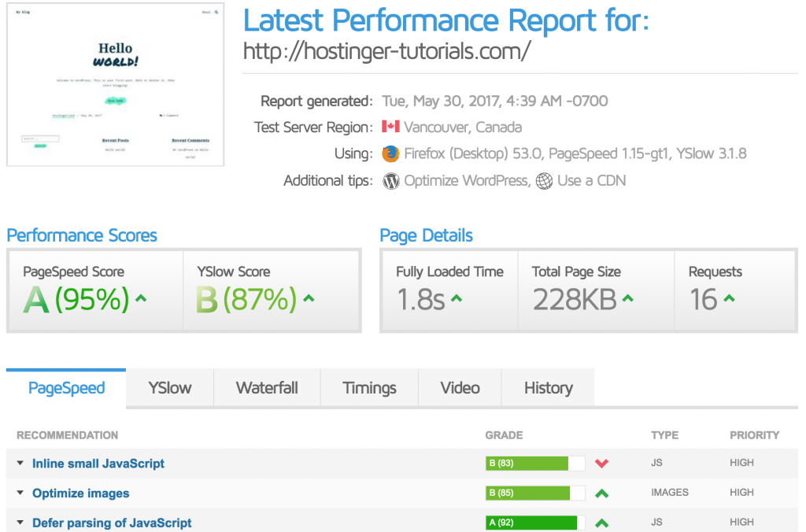Click the Requests value 16
Screen dimensions: 806x532
pyautogui.click(x=703, y=299)
